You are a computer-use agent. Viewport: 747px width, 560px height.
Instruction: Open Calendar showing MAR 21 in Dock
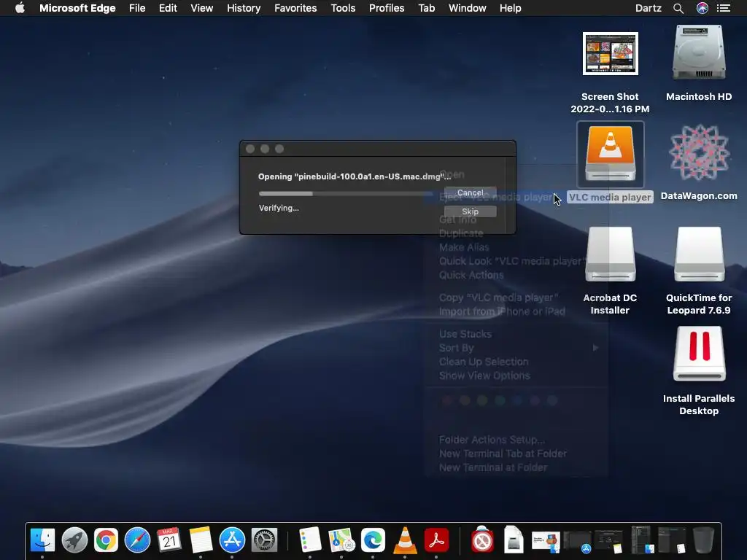pos(169,540)
